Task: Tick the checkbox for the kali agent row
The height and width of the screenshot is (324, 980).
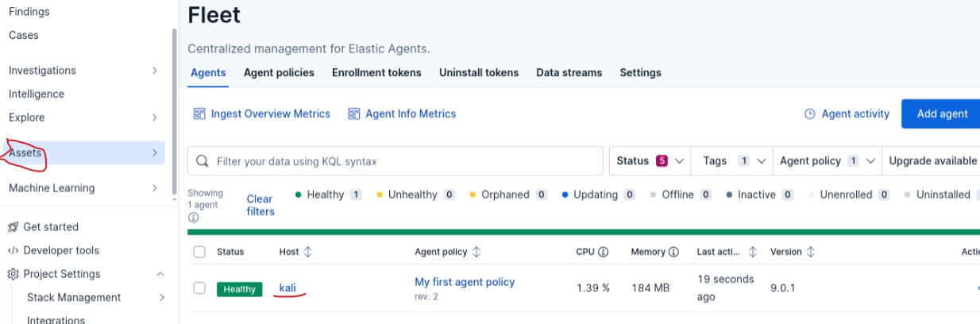Action: (199, 287)
